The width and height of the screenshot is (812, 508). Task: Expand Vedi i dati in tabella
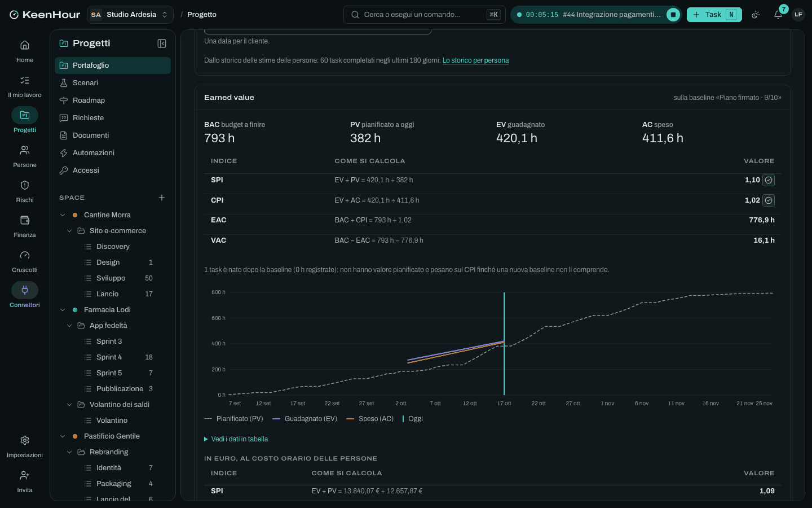pyautogui.click(x=236, y=439)
